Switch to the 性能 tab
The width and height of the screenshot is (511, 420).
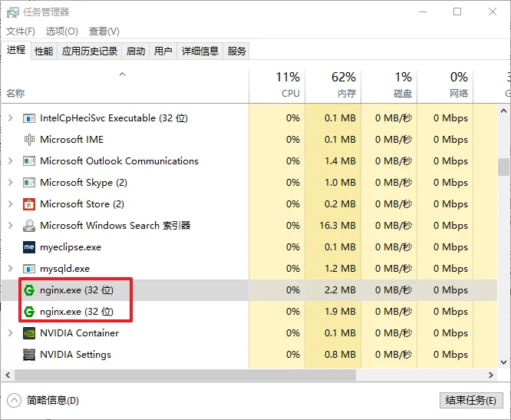click(44, 51)
